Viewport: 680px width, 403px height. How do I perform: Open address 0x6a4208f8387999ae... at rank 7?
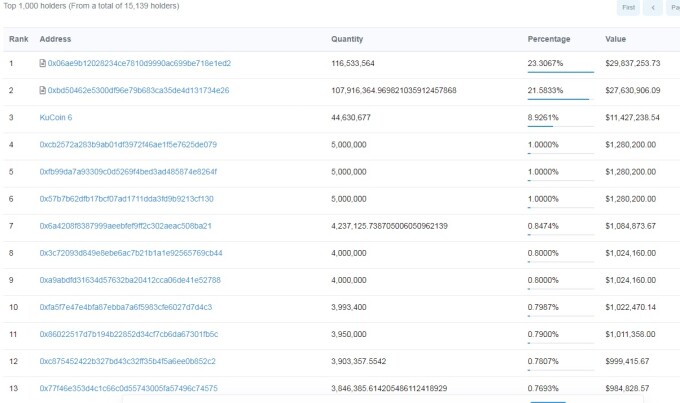[x=125, y=226]
